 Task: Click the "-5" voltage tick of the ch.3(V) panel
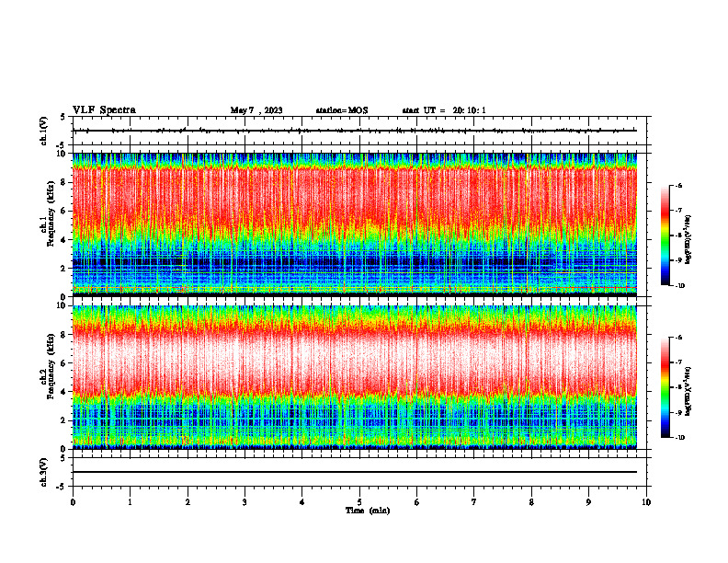[x=62, y=487]
